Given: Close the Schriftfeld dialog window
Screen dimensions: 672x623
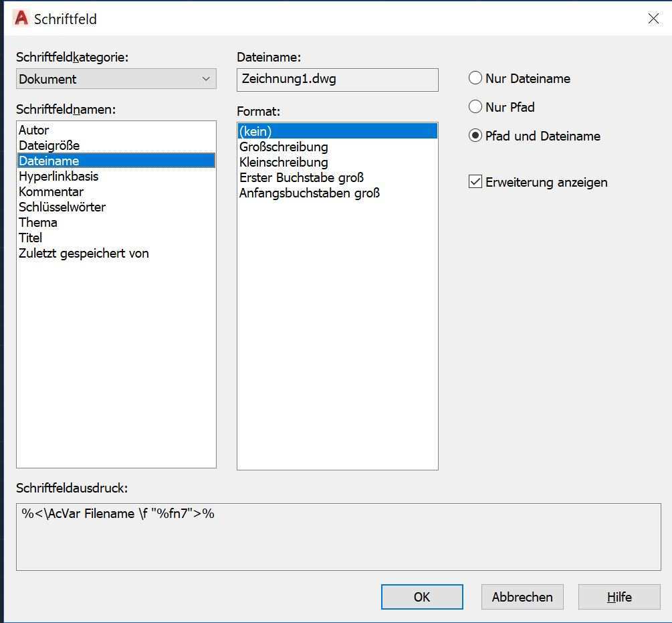Looking at the screenshot, I should [653, 19].
